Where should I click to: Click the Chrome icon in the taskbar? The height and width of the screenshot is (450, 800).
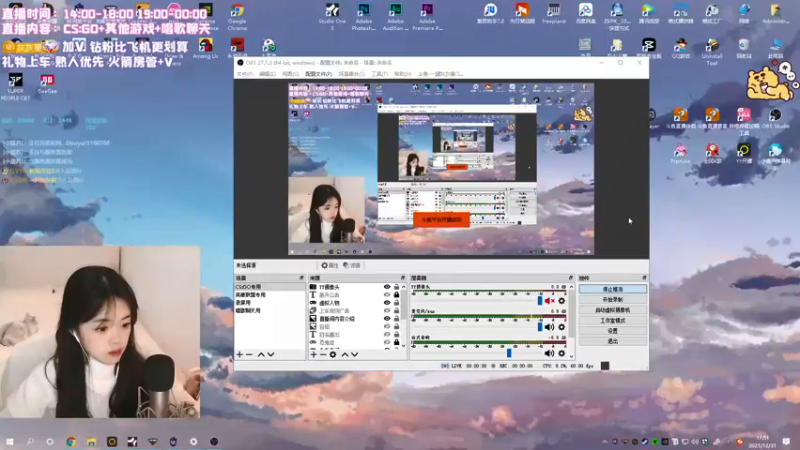pyautogui.click(x=71, y=441)
